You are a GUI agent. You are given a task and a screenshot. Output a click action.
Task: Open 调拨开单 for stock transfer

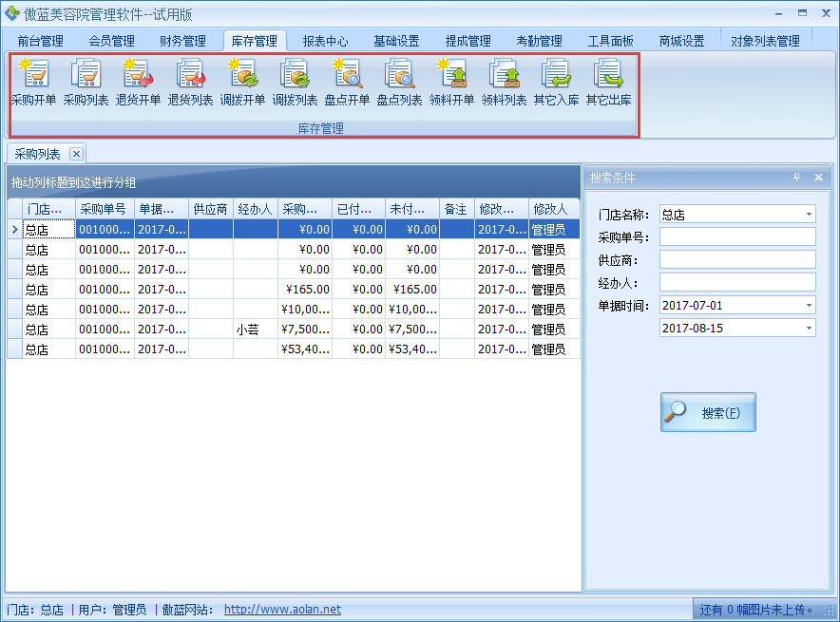(243, 81)
